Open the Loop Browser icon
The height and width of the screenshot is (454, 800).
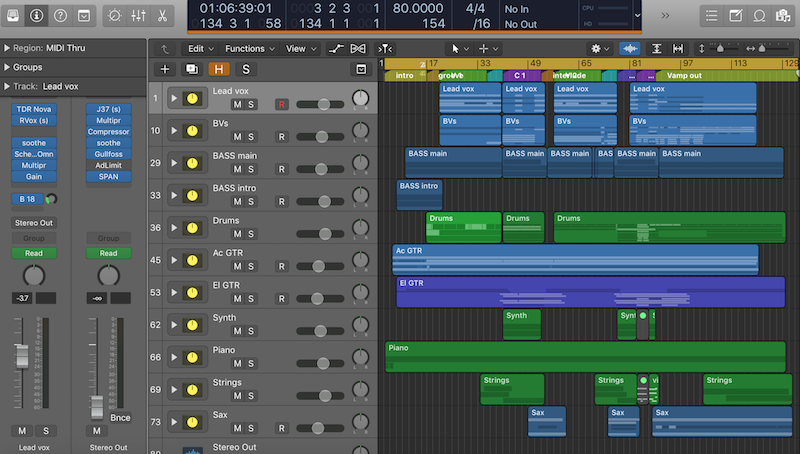coord(760,16)
